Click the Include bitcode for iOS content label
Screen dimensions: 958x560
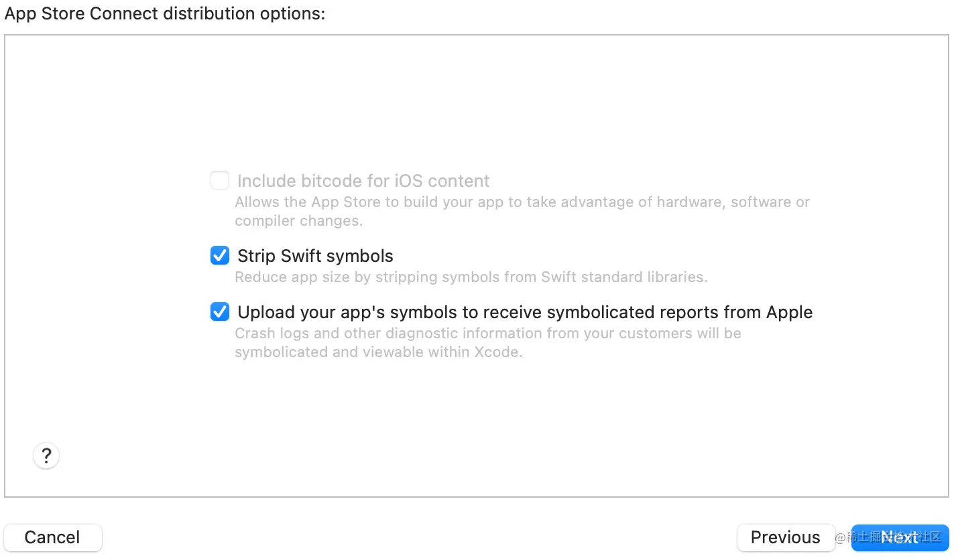(363, 181)
